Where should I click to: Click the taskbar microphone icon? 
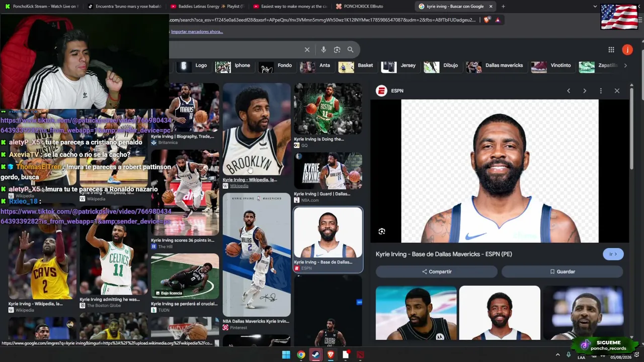tap(569, 355)
